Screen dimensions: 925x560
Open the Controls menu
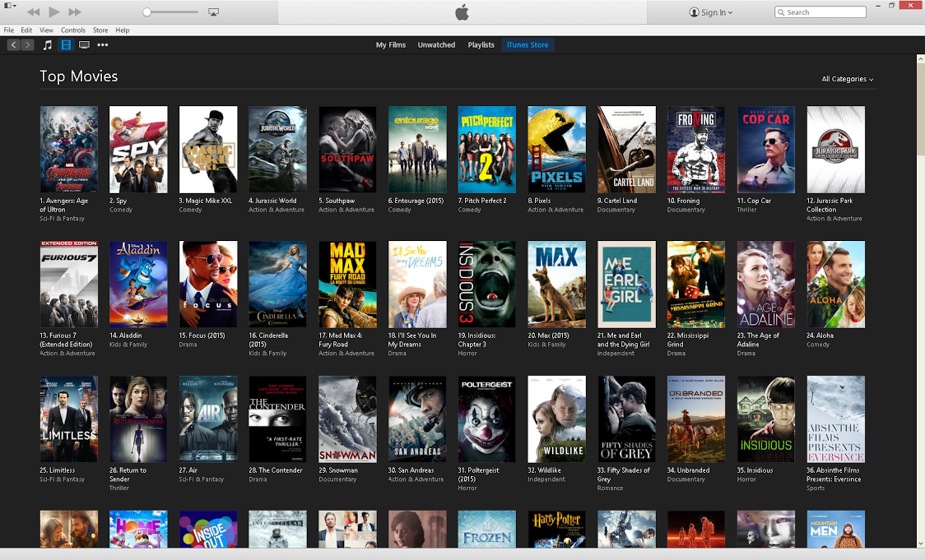point(73,30)
